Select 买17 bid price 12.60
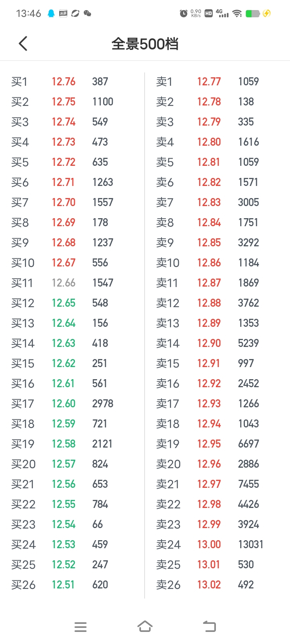The image size is (290, 644). (x=64, y=404)
